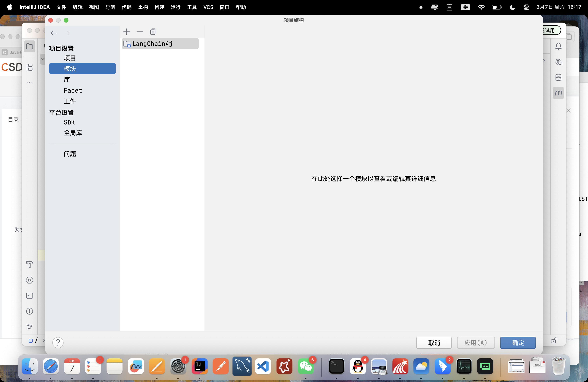Show notifications bell icon

(x=558, y=46)
